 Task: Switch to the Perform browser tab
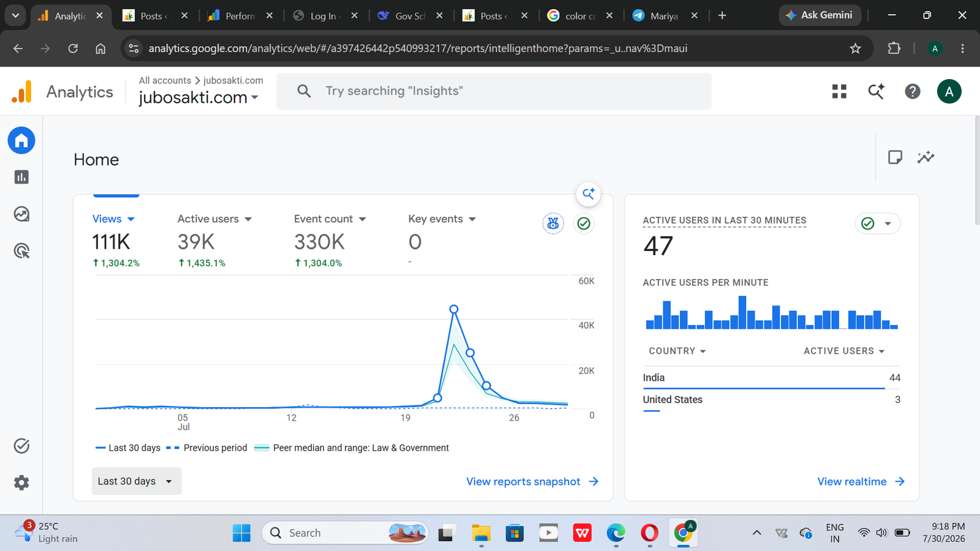tap(239, 16)
